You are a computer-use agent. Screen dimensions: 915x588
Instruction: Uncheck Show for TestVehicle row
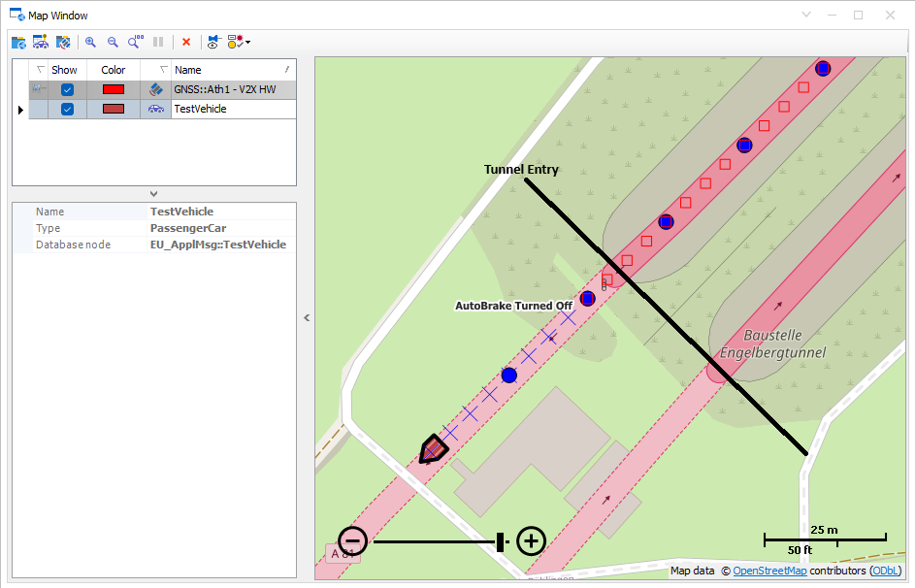[67, 109]
